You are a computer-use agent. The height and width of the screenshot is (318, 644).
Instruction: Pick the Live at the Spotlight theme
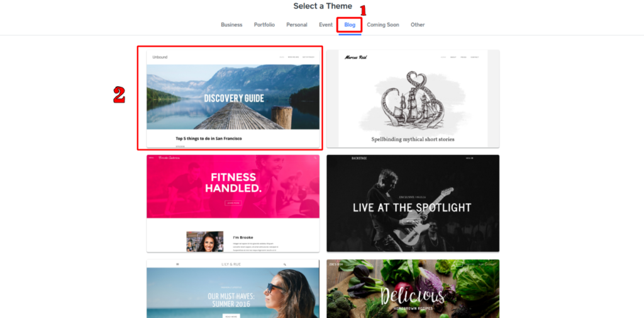pyautogui.click(x=413, y=203)
